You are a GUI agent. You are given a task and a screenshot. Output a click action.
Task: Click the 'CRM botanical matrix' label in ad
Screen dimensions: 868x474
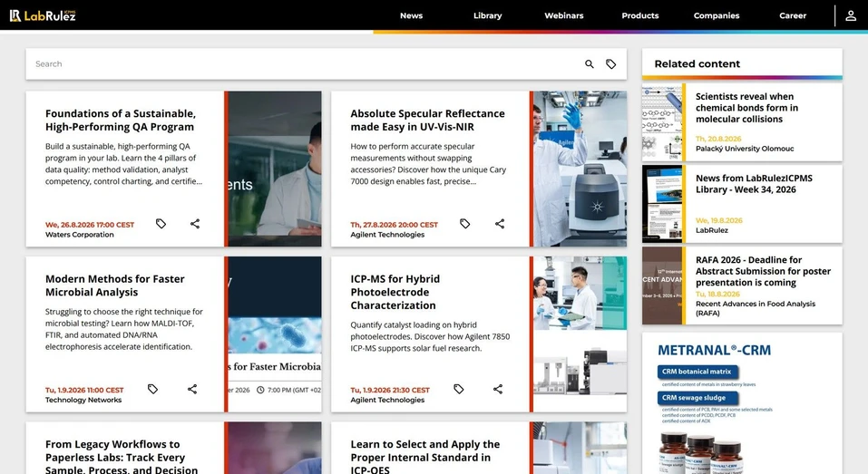[697, 372]
